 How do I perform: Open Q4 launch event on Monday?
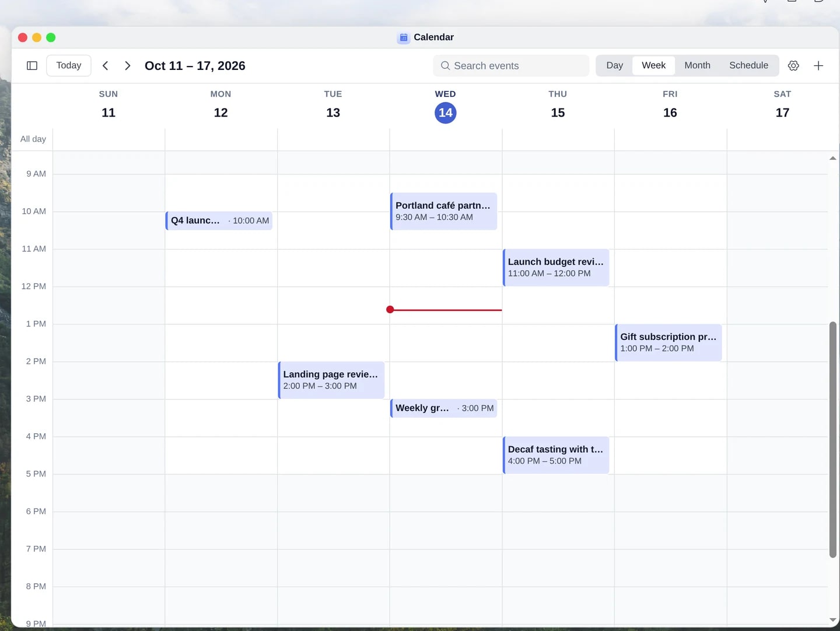click(219, 220)
